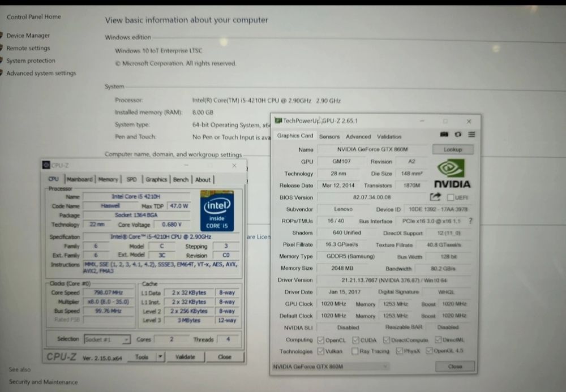566x392 pixels.
Task: Click the BIOS export share icon
Action: [x=435, y=197]
